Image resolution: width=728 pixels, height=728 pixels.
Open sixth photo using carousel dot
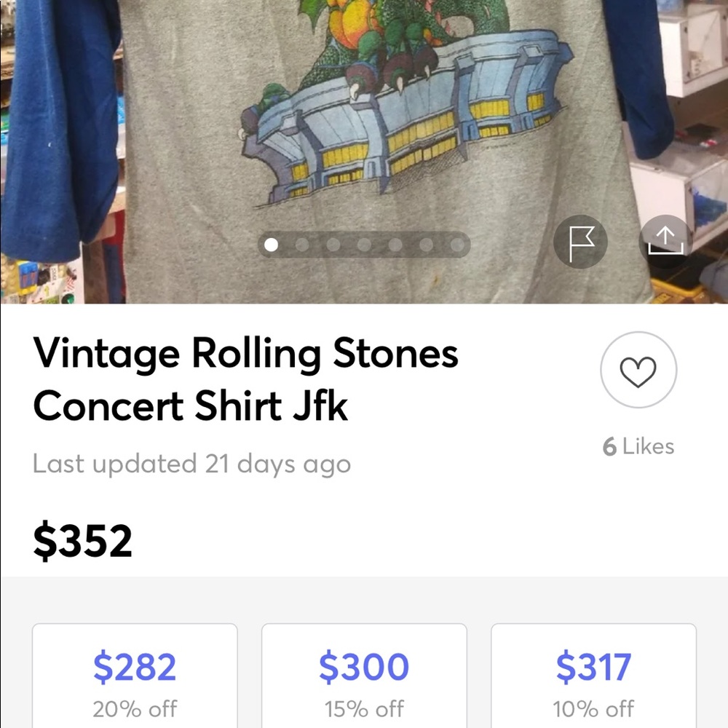tap(427, 245)
